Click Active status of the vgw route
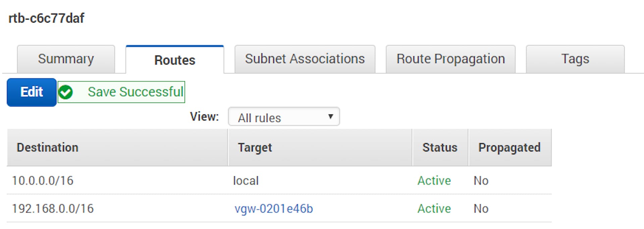This screenshot has width=644, height=229. pyautogui.click(x=434, y=209)
